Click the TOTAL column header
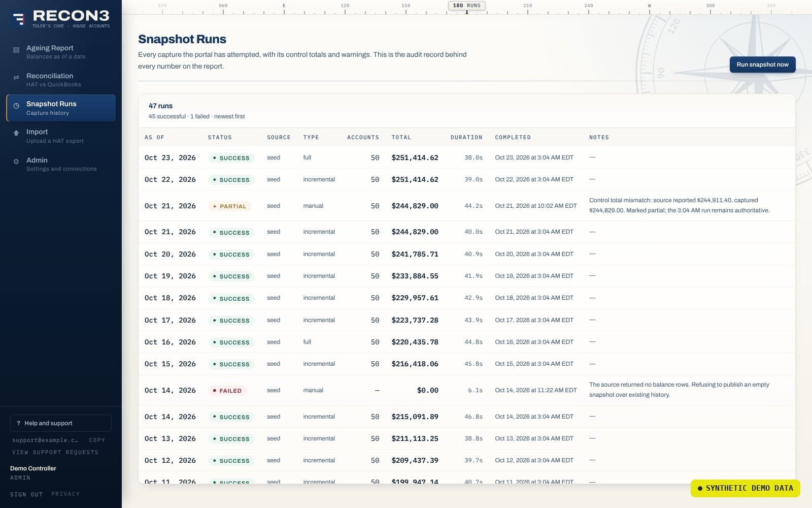This screenshot has width=812, height=508. 401,137
